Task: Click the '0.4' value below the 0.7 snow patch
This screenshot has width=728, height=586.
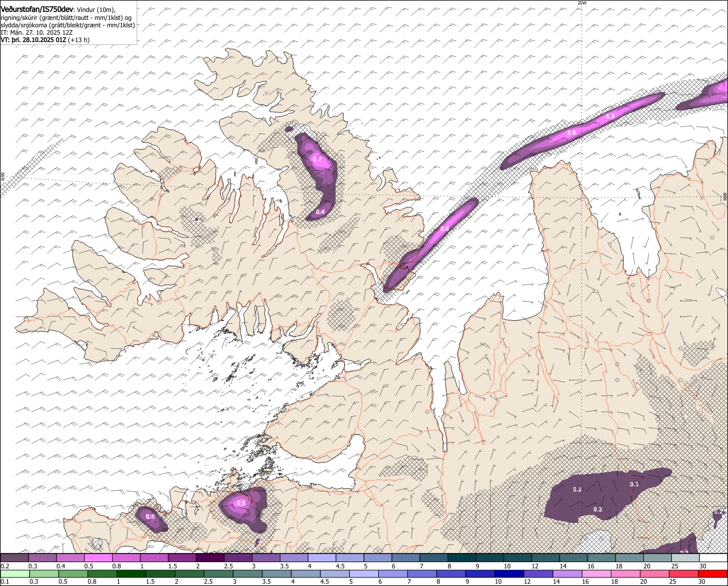Action: pos(320,212)
